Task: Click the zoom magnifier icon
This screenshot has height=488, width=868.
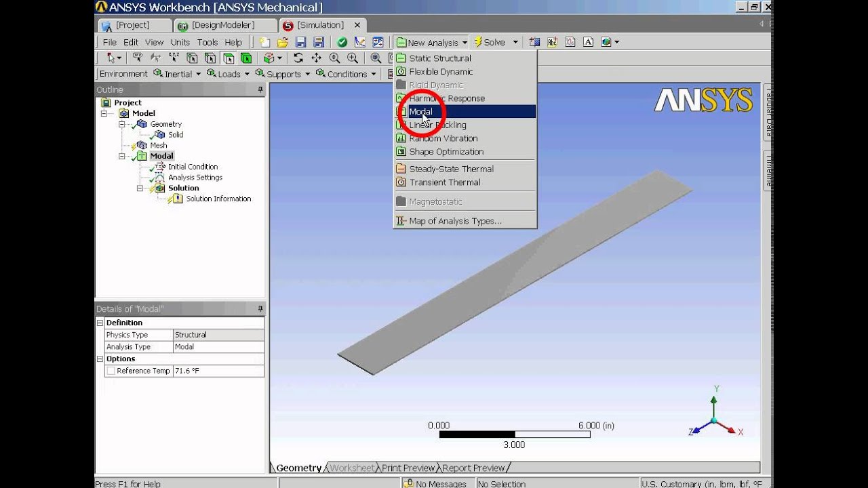Action: coord(334,58)
